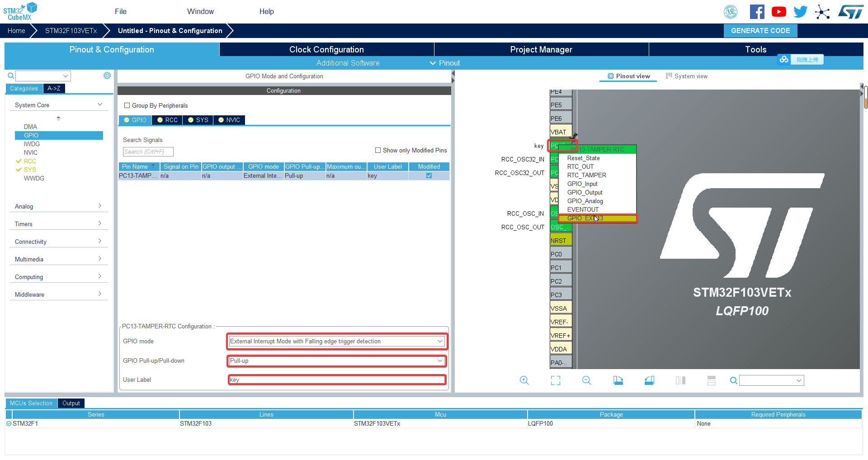The height and width of the screenshot is (460, 868).
Task: Click the System view grid icon
Action: tap(669, 76)
